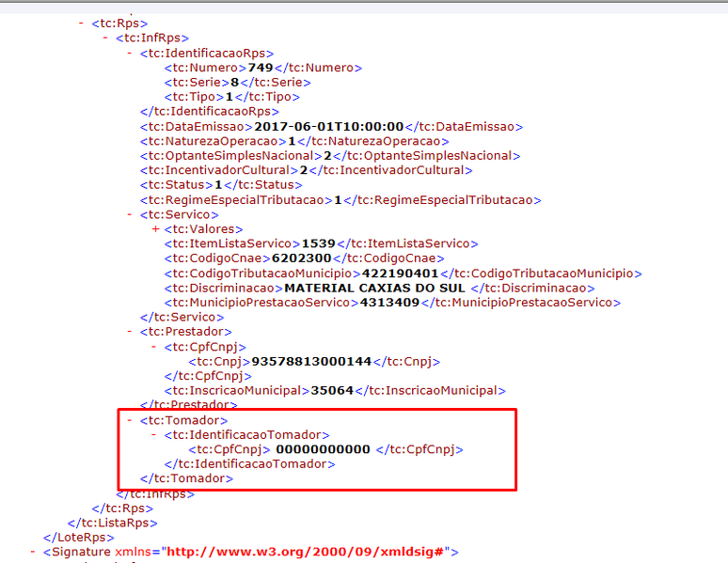Click the opening tc:Rps tag
The image size is (728, 563).
[119, 23]
